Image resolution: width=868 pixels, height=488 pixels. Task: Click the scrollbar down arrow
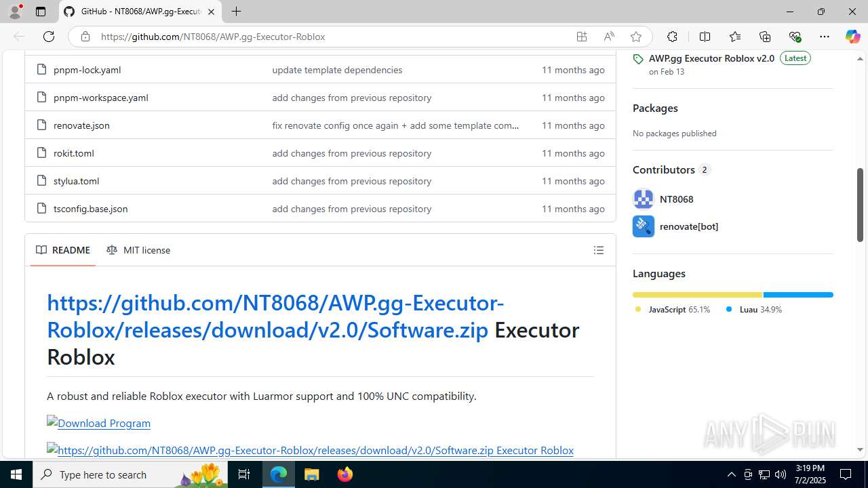click(x=860, y=449)
